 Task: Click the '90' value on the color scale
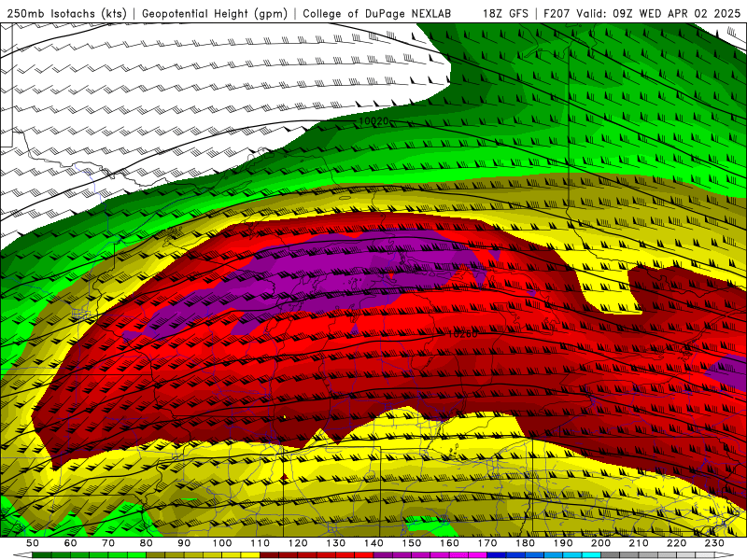[x=184, y=543]
